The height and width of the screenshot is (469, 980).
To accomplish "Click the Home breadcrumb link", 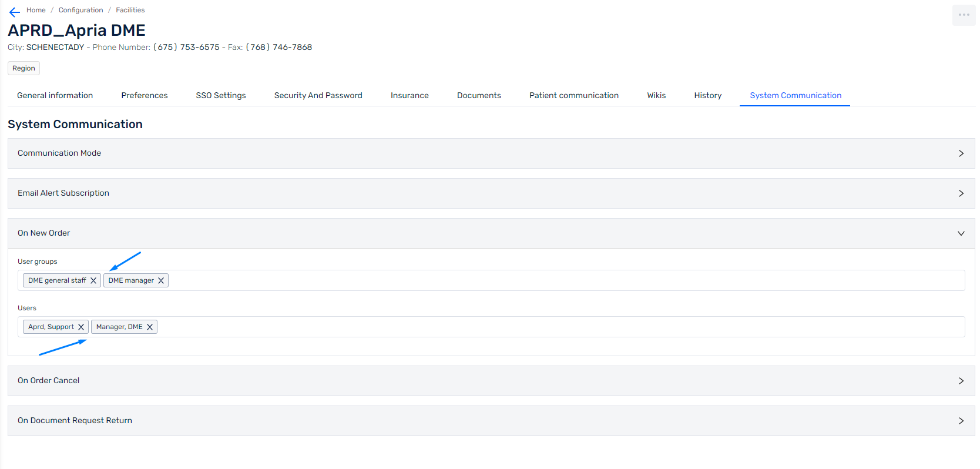I will pos(36,10).
